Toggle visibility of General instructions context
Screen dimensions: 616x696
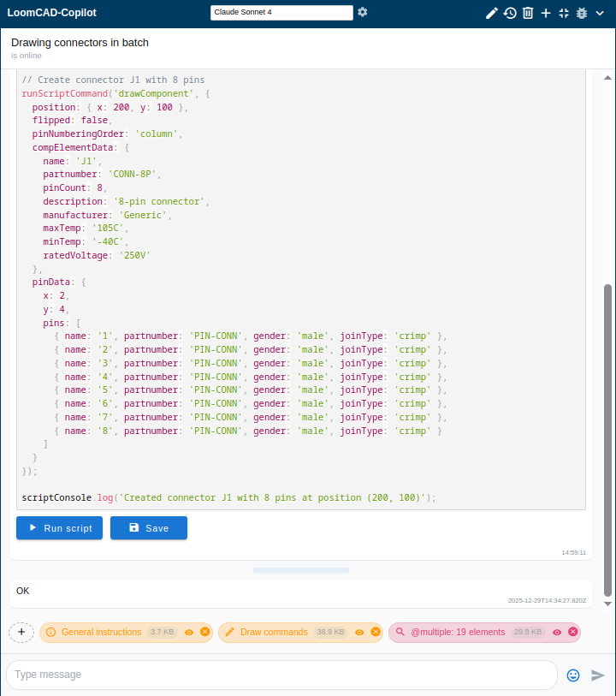pos(189,633)
